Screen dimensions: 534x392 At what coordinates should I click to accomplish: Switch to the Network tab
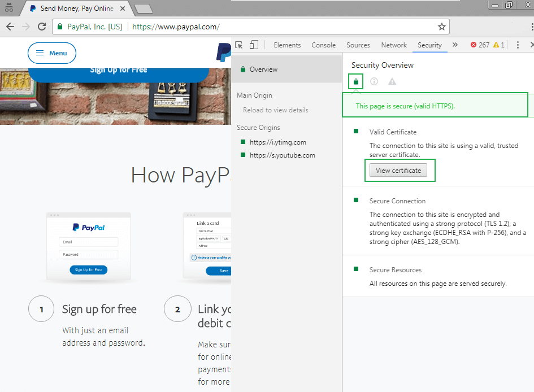pos(394,45)
